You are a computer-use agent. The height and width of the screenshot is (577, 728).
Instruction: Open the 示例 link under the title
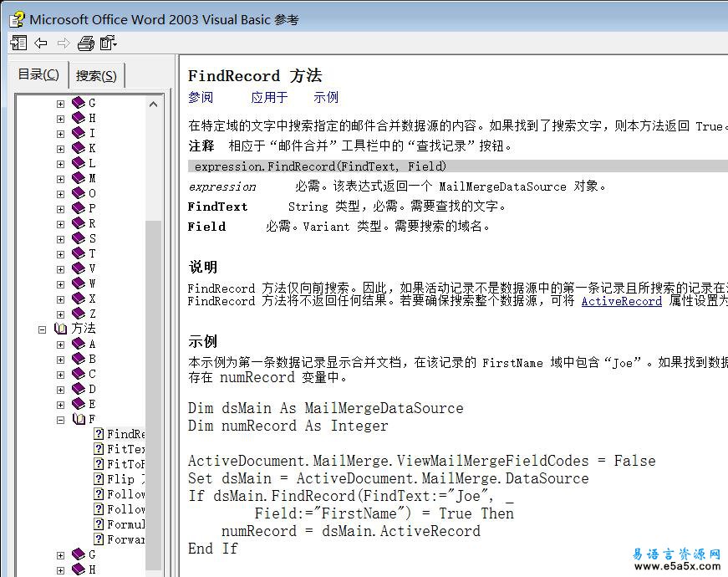tap(326, 98)
